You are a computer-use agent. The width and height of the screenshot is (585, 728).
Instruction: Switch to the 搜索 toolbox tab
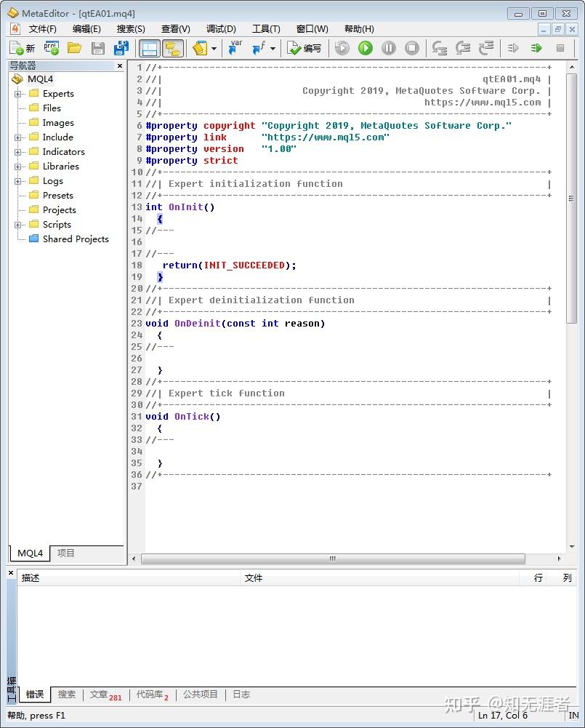66,694
